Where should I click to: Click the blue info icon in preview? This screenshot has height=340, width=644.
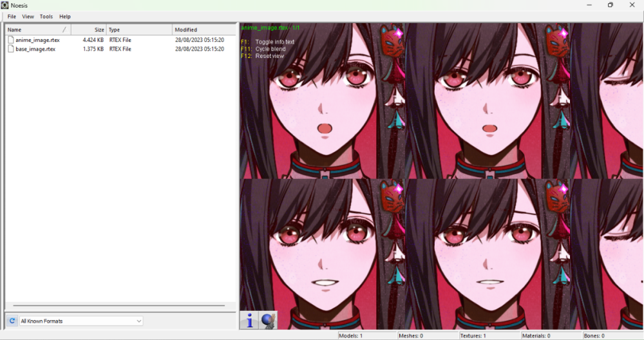pos(249,320)
